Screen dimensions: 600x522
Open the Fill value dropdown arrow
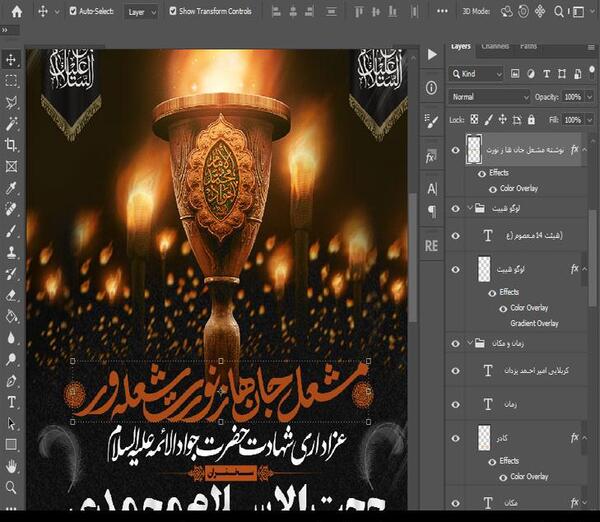click(x=589, y=120)
